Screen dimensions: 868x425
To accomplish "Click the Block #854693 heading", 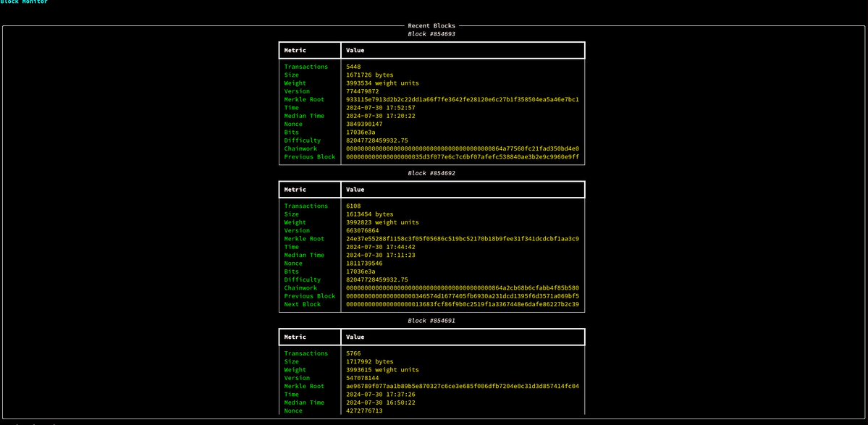I will coord(431,34).
